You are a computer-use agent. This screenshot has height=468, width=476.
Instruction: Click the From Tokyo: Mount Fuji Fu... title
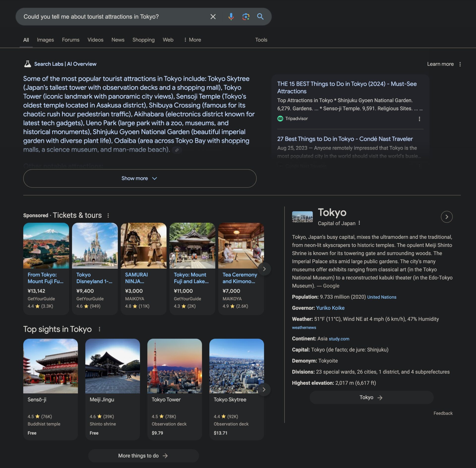[x=45, y=278]
